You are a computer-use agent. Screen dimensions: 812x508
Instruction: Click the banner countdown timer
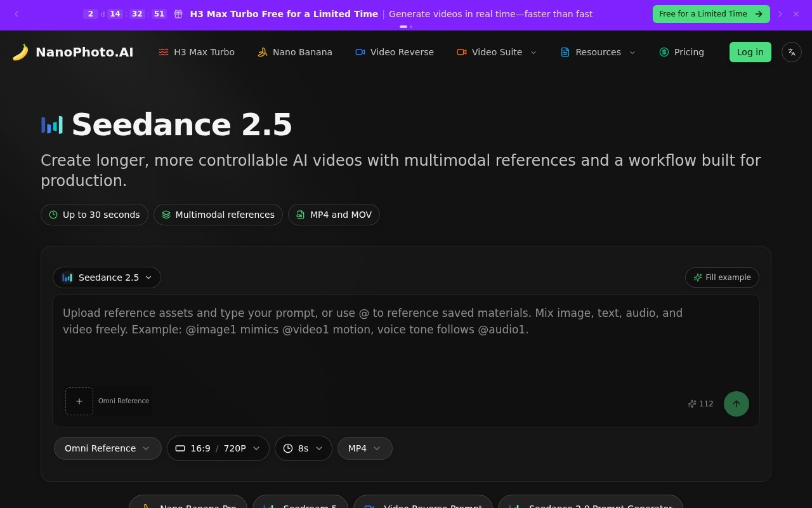[x=125, y=14]
